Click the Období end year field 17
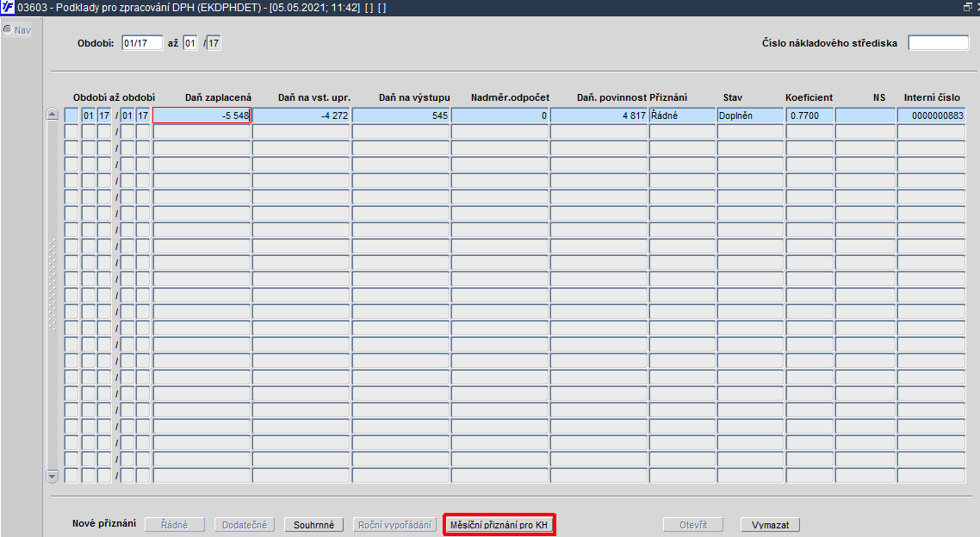 click(x=214, y=43)
